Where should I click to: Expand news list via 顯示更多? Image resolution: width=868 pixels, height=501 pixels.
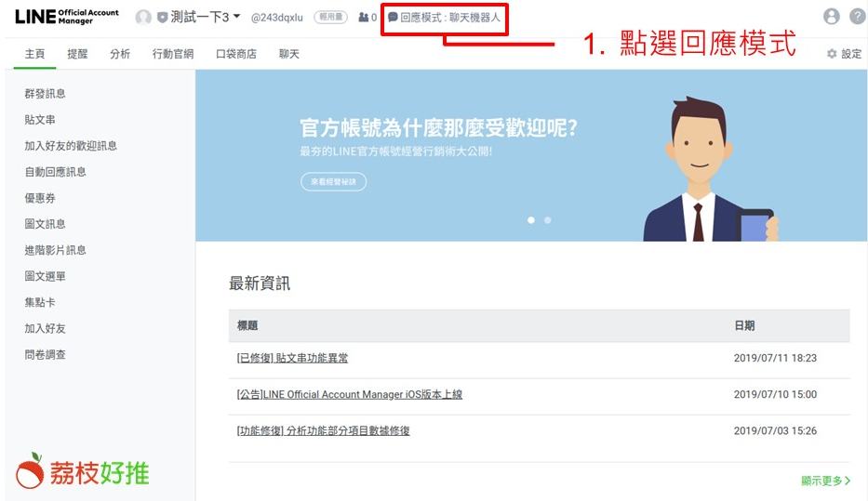coord(825,481)
